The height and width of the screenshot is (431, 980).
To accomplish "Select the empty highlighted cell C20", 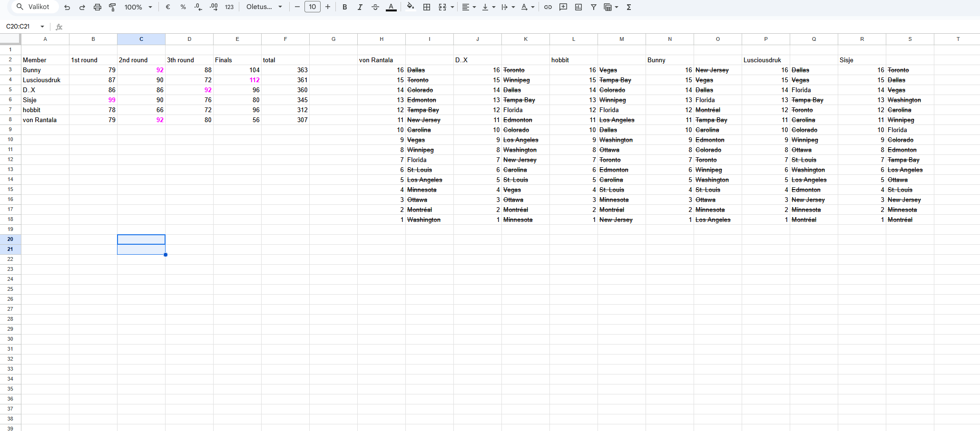I will (141, 239).
